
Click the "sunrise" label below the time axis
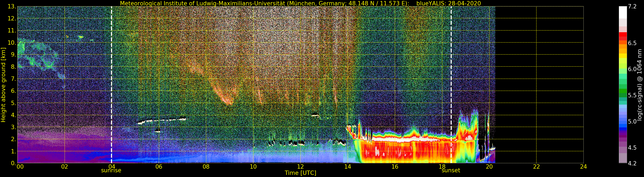pos(111,171)
